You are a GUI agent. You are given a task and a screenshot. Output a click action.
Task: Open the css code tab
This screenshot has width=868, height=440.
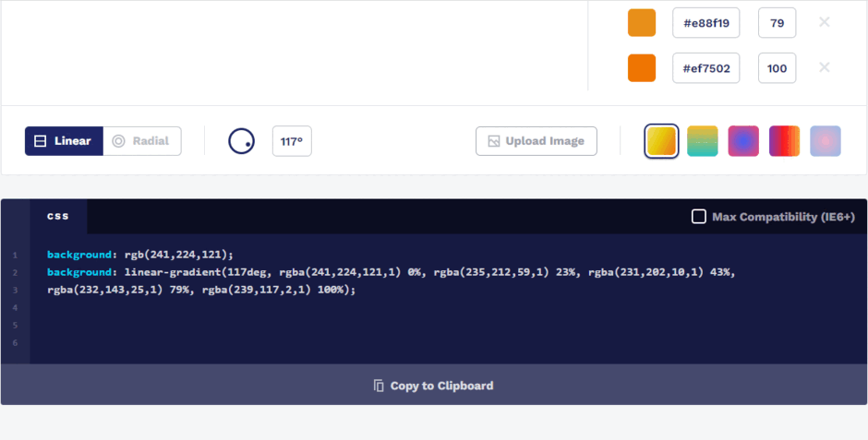(x=58, y=216)
